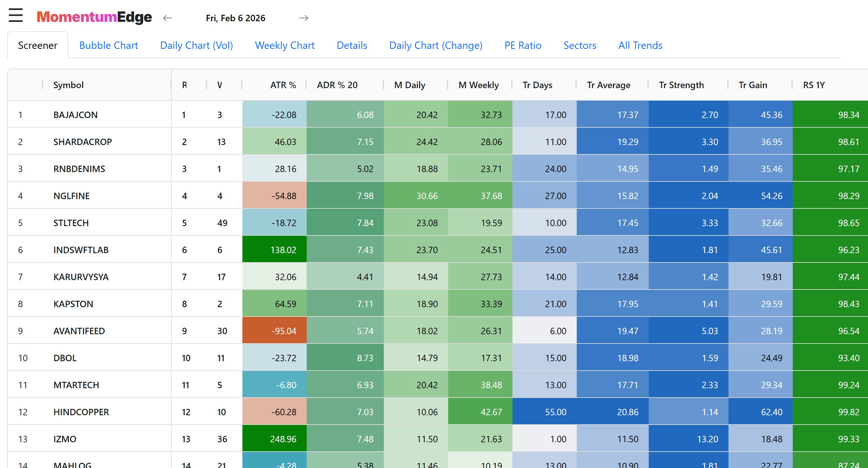This screenshot has width=868, height=468.
Task: Switch to the Bubble Chart tab
Action: pyautogui.click(x=108, y=45)
